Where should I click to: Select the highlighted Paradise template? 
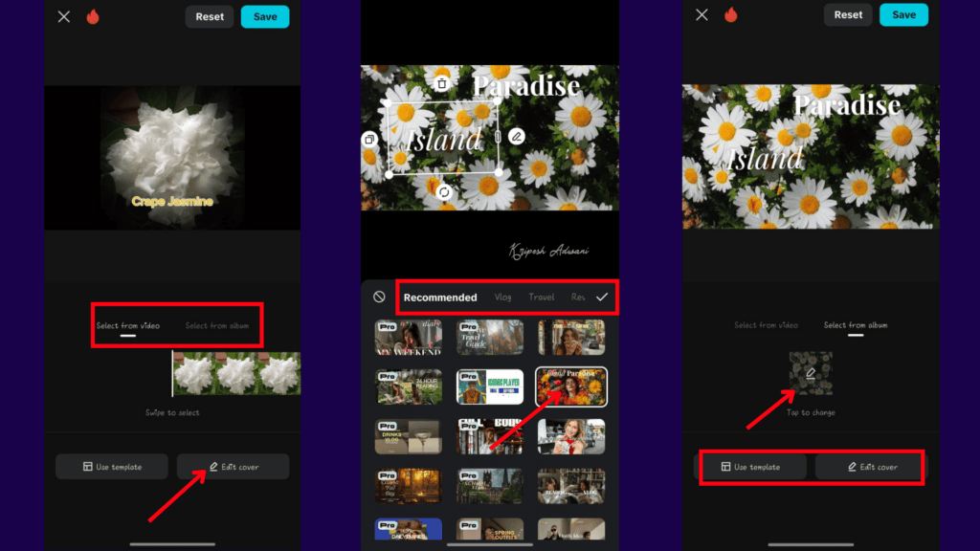pyautogui.click(x=571, y=386)
